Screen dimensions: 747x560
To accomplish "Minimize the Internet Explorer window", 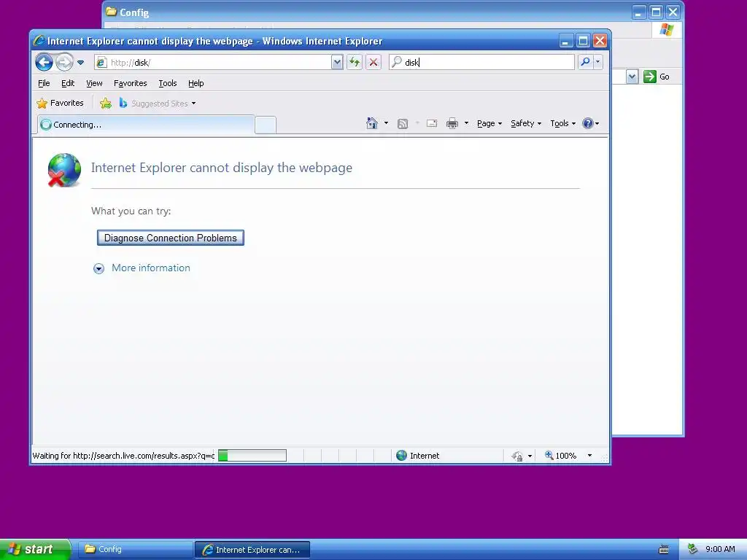I will click(x=565, y=41).
